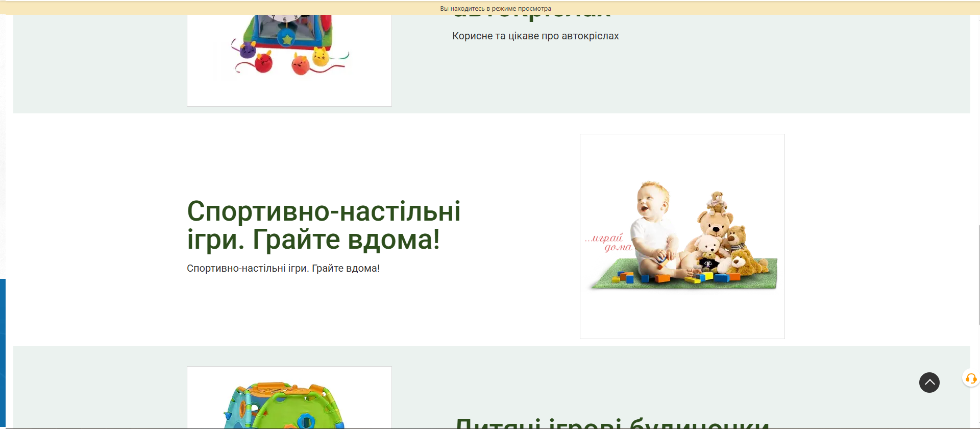Open the orange headset support widget
This screenshot has width=980, height=429.
pyautogui.click(x=971, y=378)
